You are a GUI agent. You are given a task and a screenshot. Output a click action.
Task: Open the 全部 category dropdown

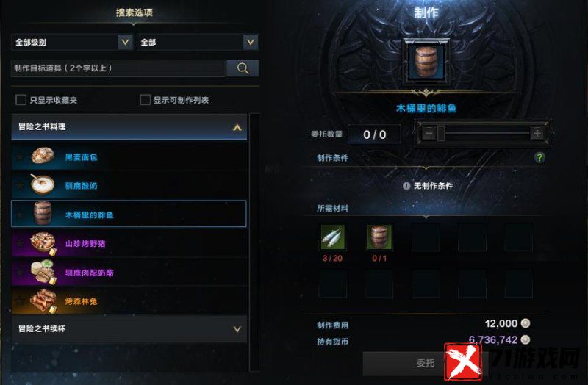[198, 42]
